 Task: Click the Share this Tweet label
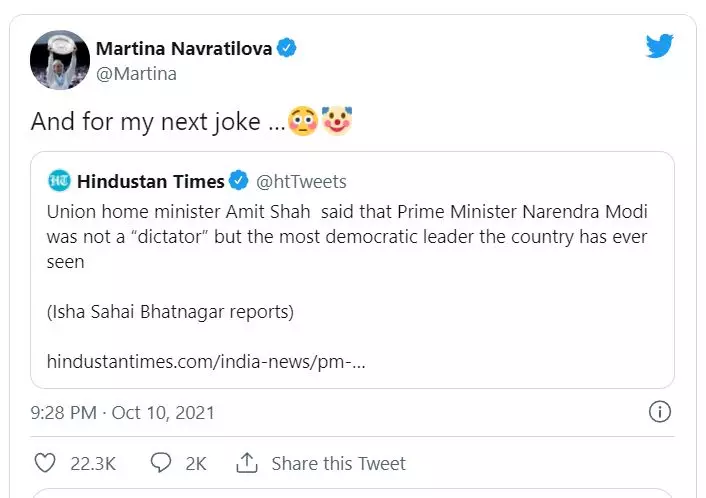tap(338, 463)
